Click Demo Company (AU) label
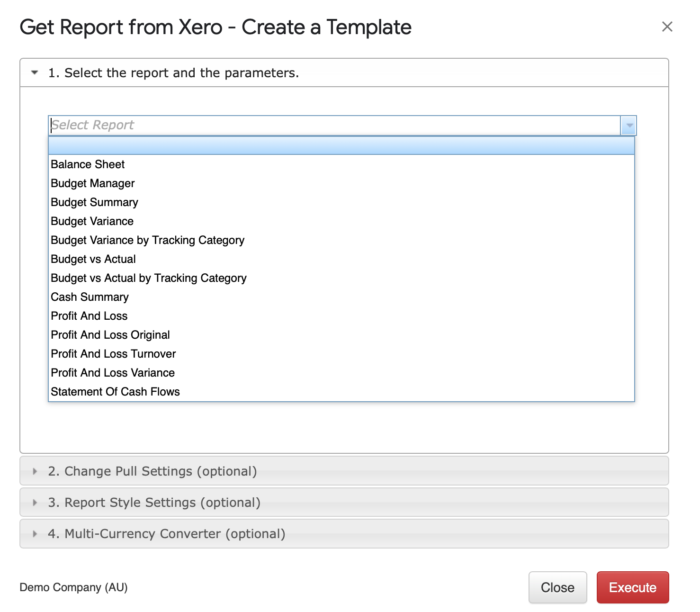 [x=73, y=587]
